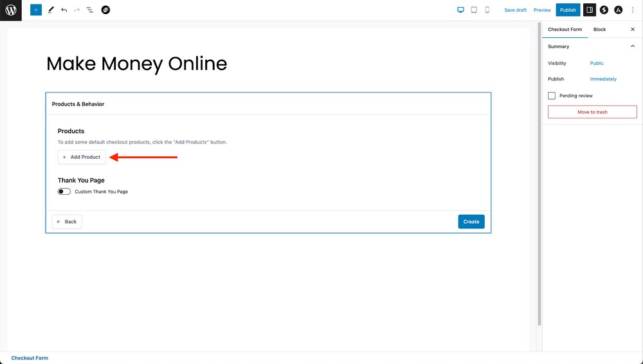The image size is (643, 364).
Task: Click the Move to trash button
Action: point(592,112)
